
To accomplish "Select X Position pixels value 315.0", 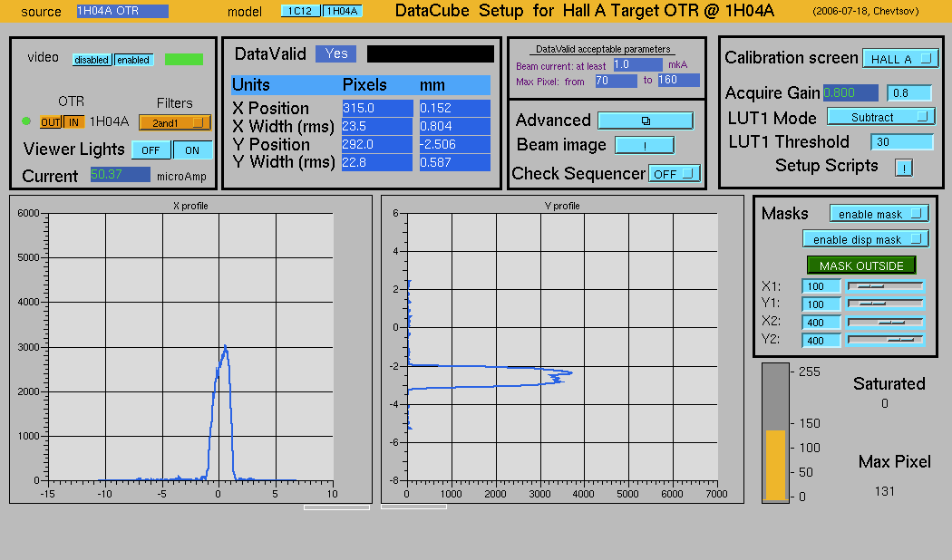I will 378,109.
